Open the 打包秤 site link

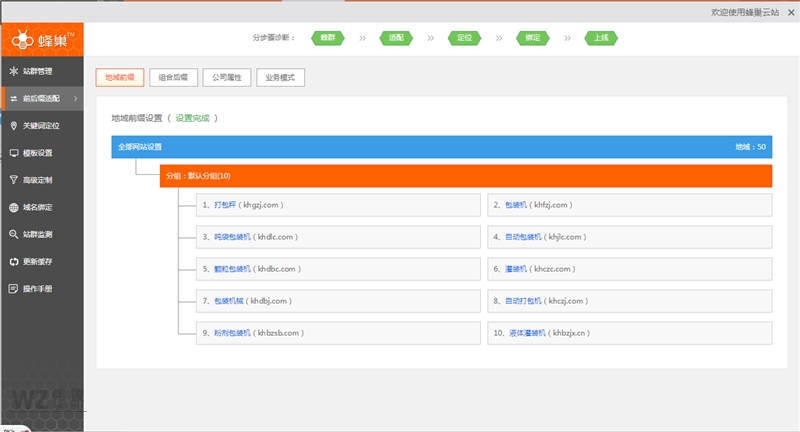click(225, 204)
